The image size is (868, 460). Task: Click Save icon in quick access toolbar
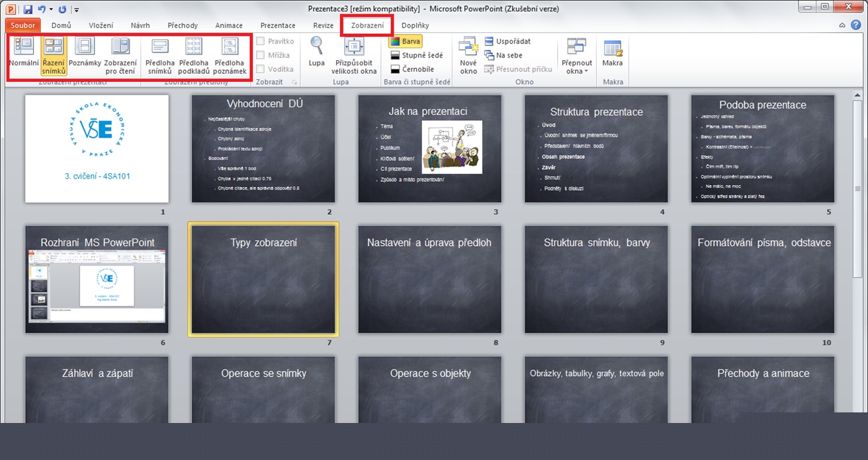point(28,9)
